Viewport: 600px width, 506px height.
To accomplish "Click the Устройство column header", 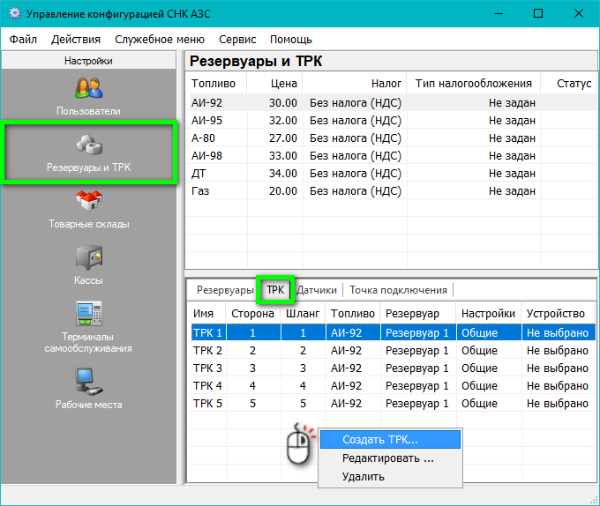I will pyautogui.click(x=554, y=313).
